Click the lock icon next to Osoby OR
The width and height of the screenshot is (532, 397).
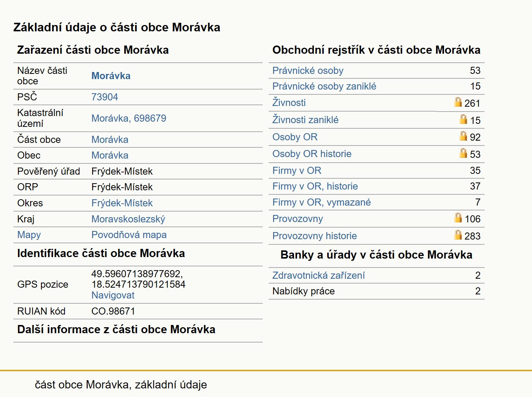point(463,136)
